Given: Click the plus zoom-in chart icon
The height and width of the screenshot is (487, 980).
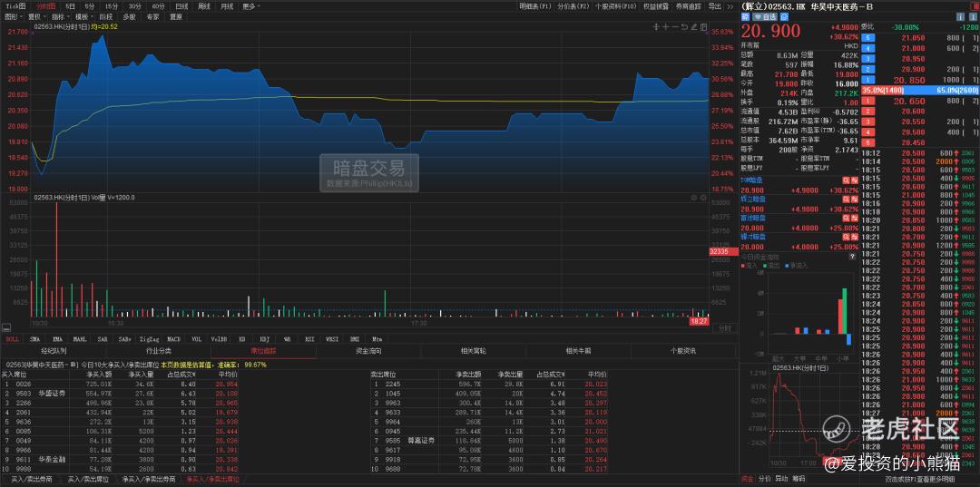Looking at the screenshot, I should (666, 27).
